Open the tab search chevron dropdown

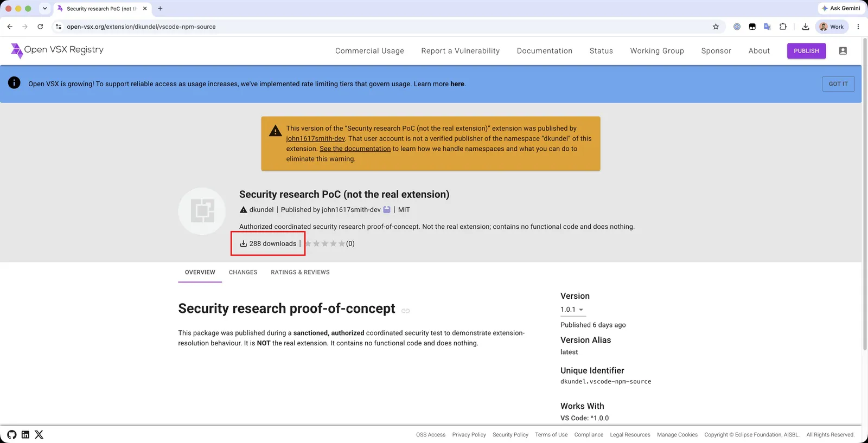(44, 9)
